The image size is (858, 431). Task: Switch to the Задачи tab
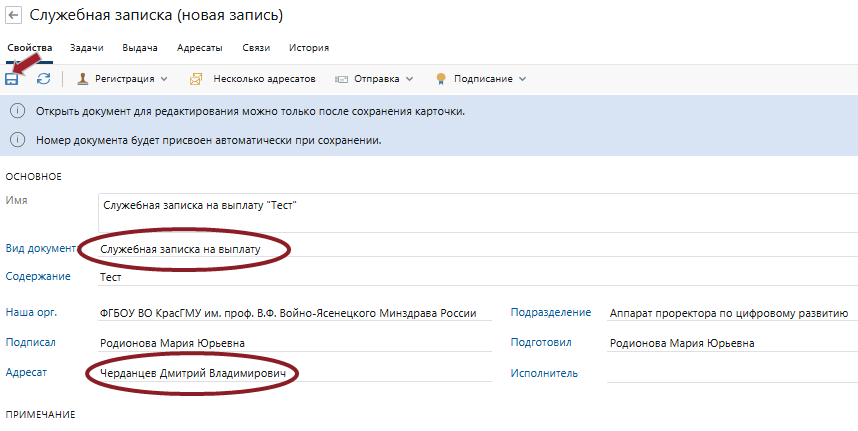click(x=88, y=48)
